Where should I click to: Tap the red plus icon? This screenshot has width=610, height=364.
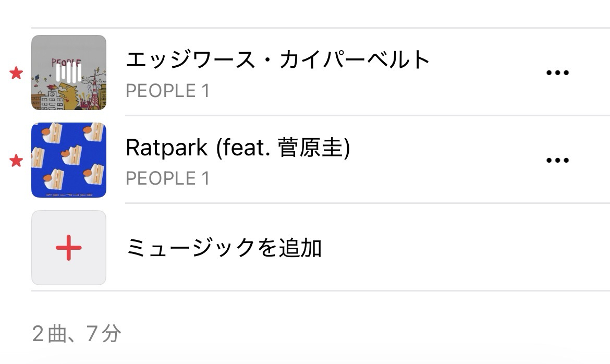[69, 248]
